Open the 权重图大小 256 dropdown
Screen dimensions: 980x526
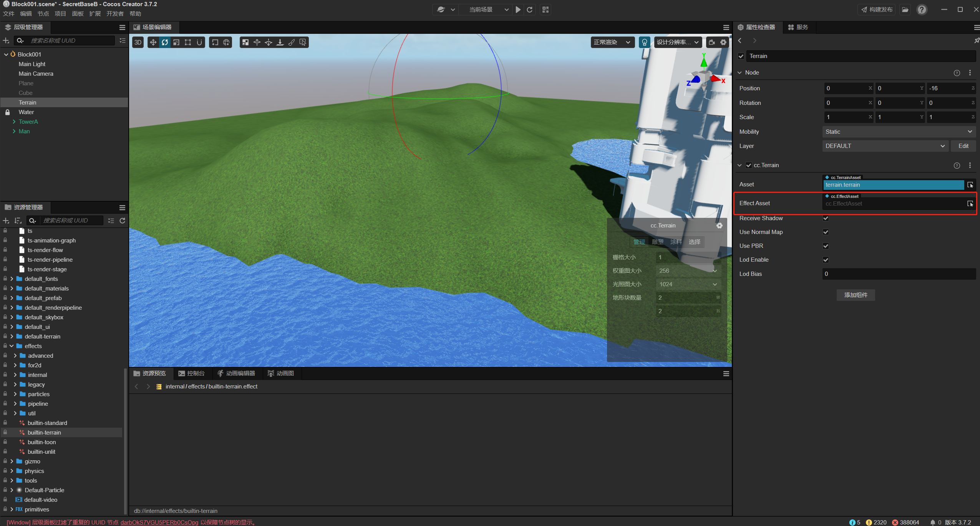tap(688, 271)
